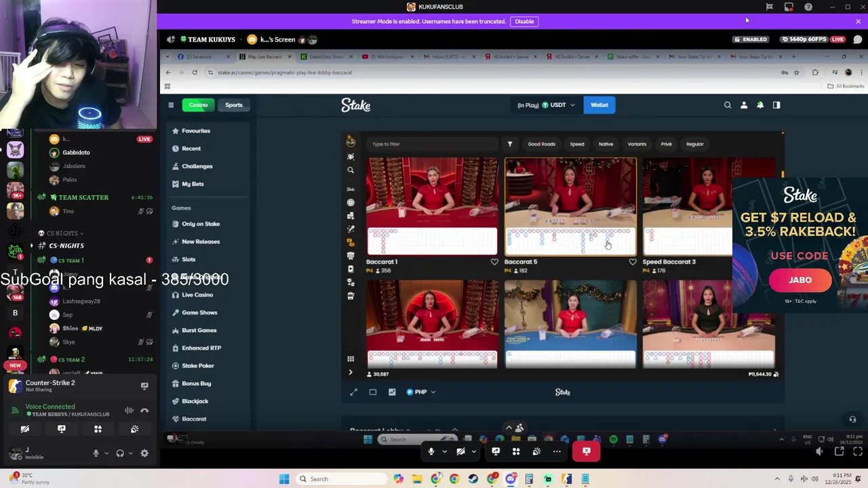Viewport: 868px width, 488px height.
Task: Click the lobby sidebar search magnifier
Action: pyautogui.click(x=351, y=170)
